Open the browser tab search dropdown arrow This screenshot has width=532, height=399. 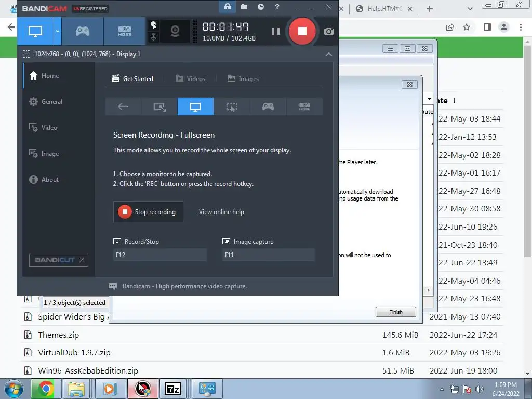pos(470,9)
